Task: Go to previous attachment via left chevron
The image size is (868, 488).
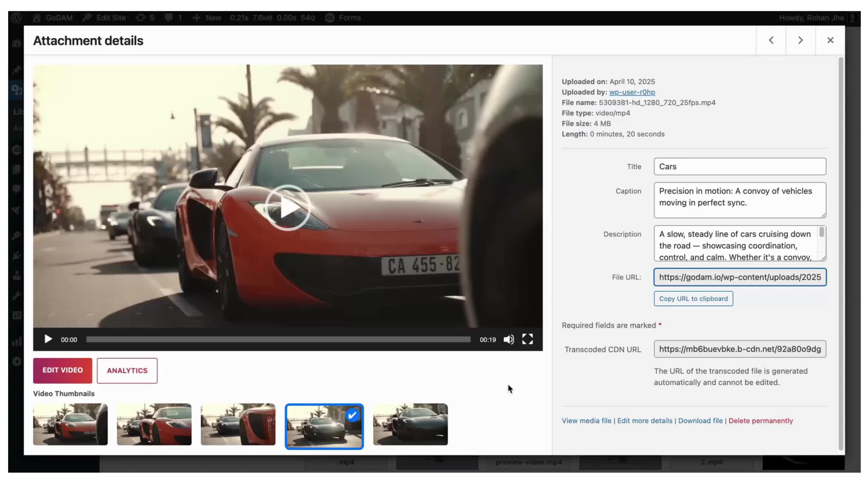Action: click(x=771, y=40)
